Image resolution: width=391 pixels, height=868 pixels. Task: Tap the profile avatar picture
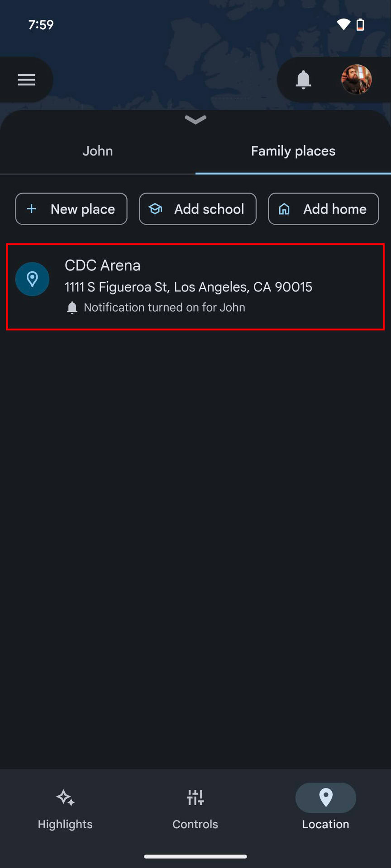pyautogui.click(x=356, y=80)
